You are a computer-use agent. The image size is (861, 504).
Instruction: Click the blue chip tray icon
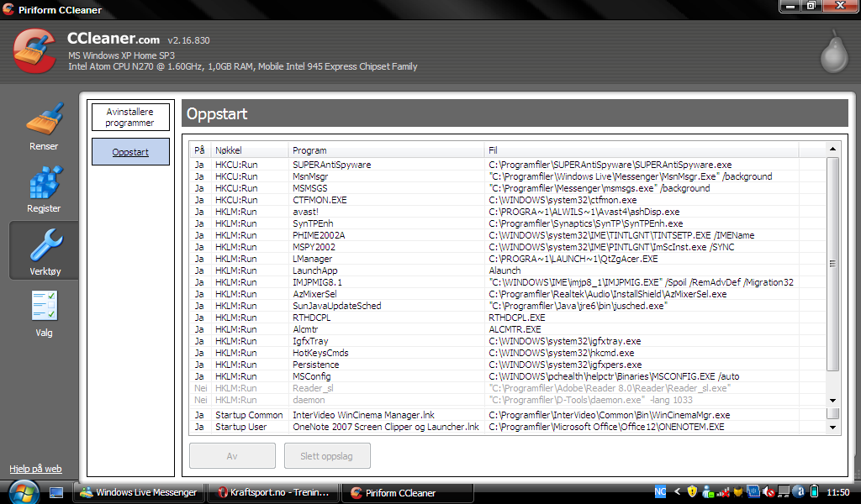pyautogui.click(x=753, y=492)
